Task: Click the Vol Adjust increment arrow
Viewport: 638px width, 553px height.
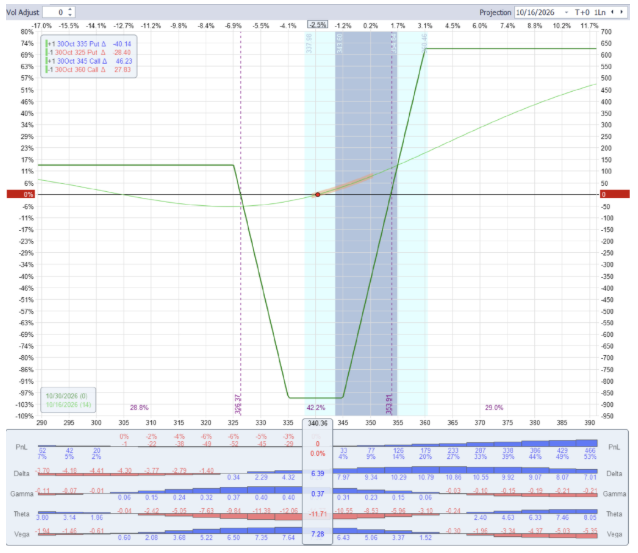Action: point(70,10)
